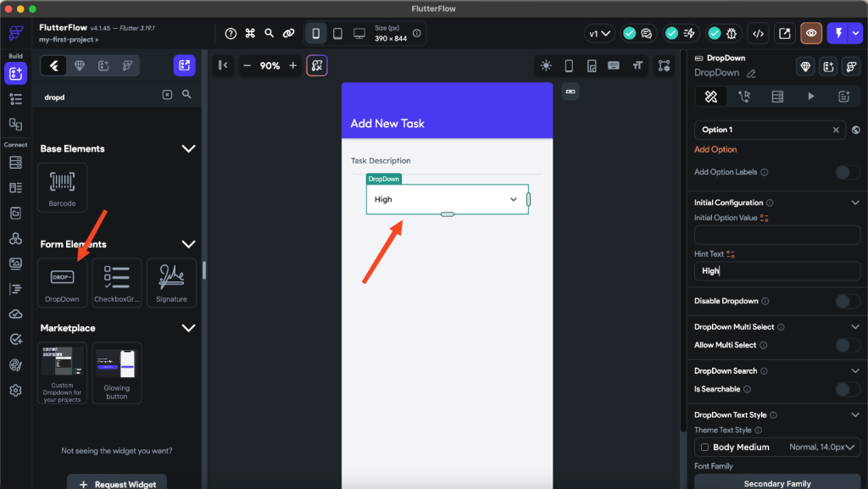Collapse DropDown Multi Select section
The image size is (868, 489).
(x=855, y=327)
